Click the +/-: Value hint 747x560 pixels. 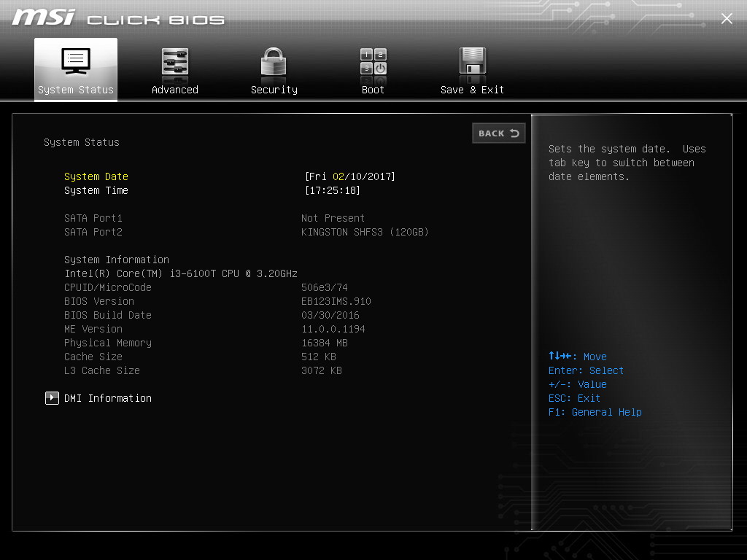[578, 384]
